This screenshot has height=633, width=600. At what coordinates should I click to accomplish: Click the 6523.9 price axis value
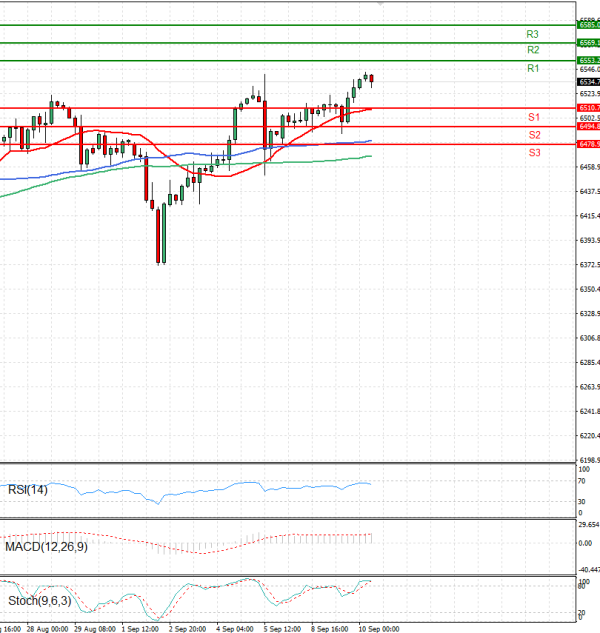pos(590,94)
